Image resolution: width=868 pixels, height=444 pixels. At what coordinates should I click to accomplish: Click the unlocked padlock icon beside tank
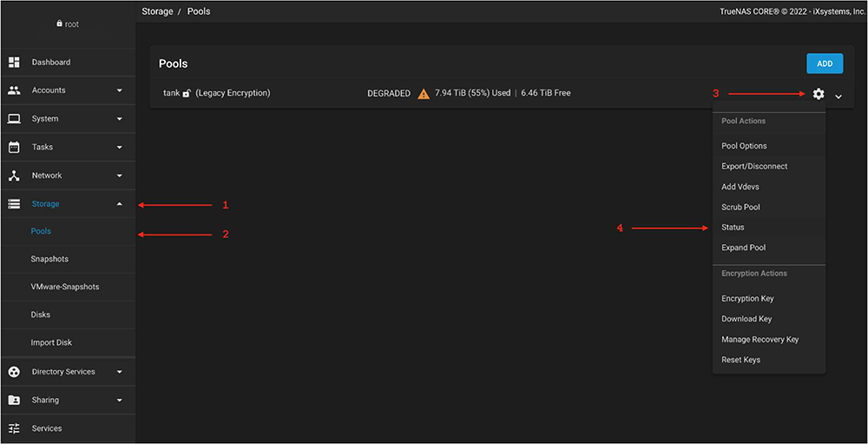coord(187,94)
